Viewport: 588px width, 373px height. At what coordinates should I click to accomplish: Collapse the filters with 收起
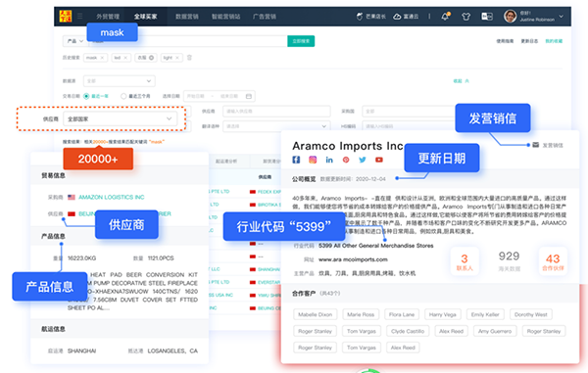tap(461, 81)
